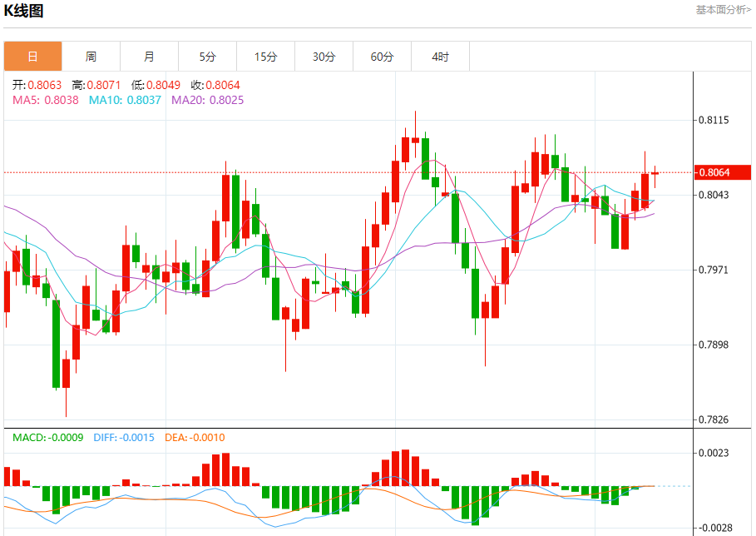Click the 0.7898 price axis label
Viewport: 756px width, 536px height.
(714, 345)
